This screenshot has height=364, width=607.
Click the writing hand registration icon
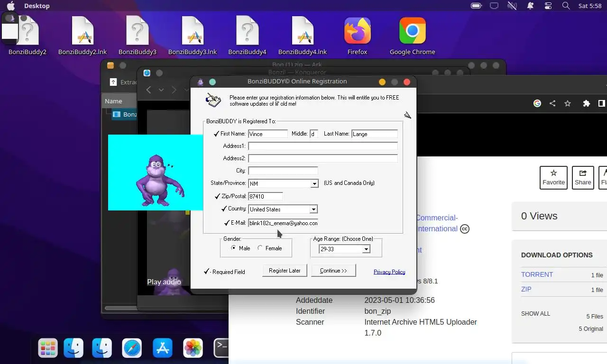pyautogui.click(x=213, y=100)
